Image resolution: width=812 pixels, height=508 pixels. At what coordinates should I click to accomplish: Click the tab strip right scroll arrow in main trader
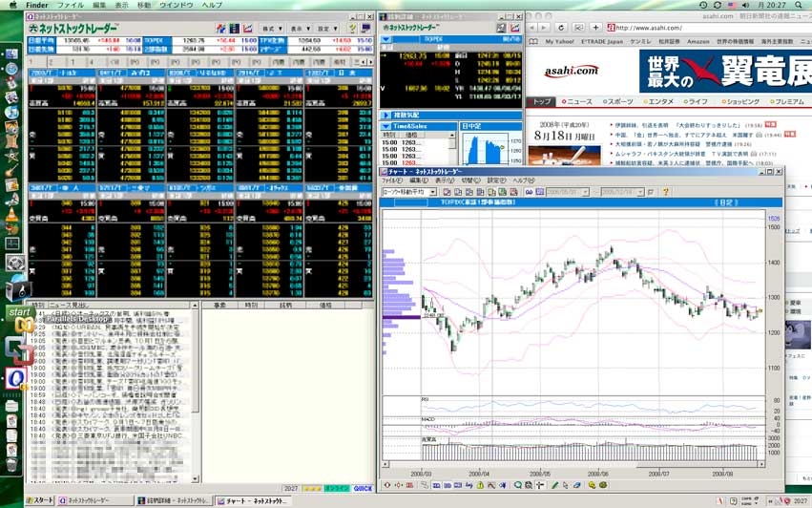click(370, 62)
